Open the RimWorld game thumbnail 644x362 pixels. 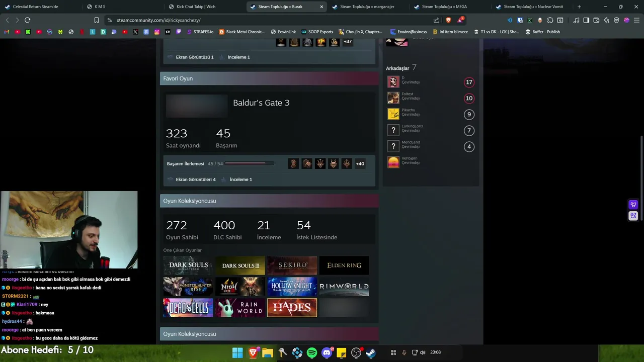[x=344, y=287]
